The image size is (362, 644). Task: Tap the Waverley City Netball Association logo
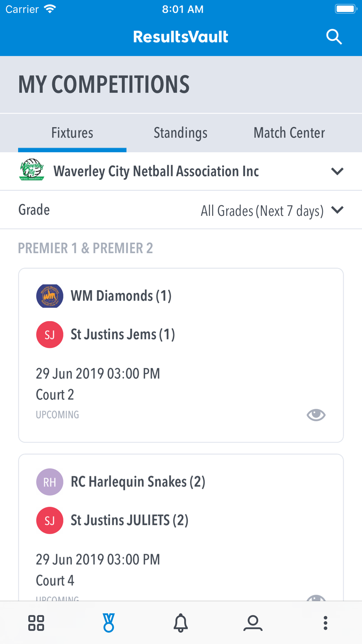tap(32, 170)
